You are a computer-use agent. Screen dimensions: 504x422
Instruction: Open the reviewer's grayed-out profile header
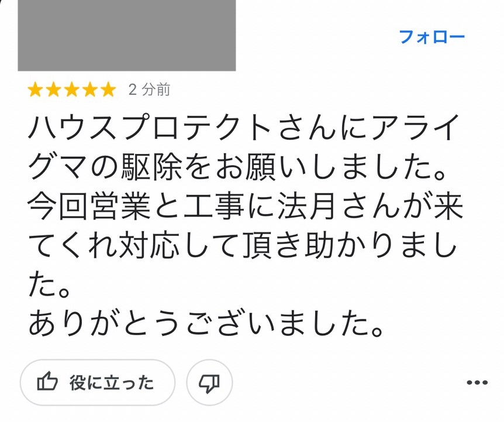point(127,35)
